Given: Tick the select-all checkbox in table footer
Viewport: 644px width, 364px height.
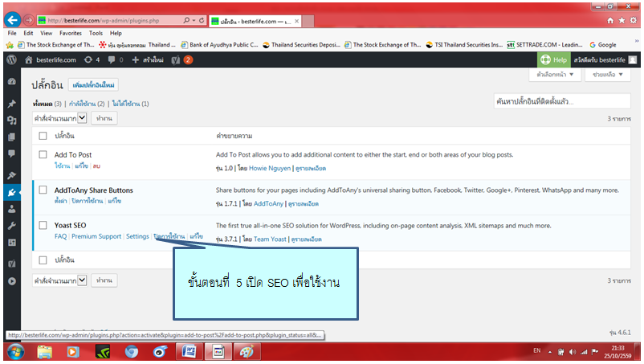Looking at the screenshot, I should (x=43, y=260).
